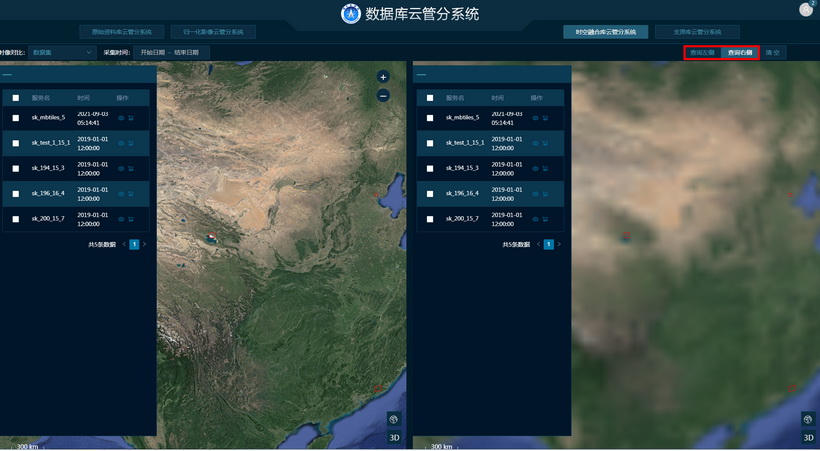Go to next page in left panel pagination
820x451 pixels.
(x=144, y=244)
